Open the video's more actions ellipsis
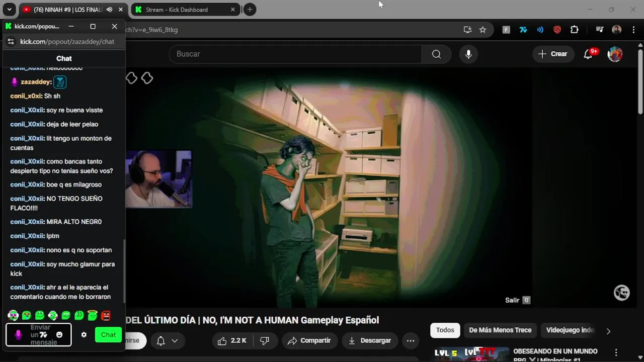Viewport: 644px width, 362px height. tap(411, 340)
